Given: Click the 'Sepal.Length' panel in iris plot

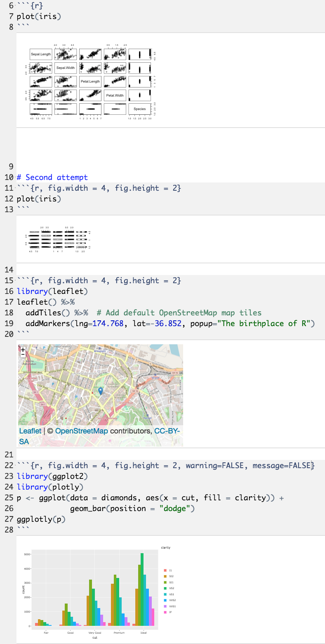Looking at the screenshot, I should [x=41, y=54].
